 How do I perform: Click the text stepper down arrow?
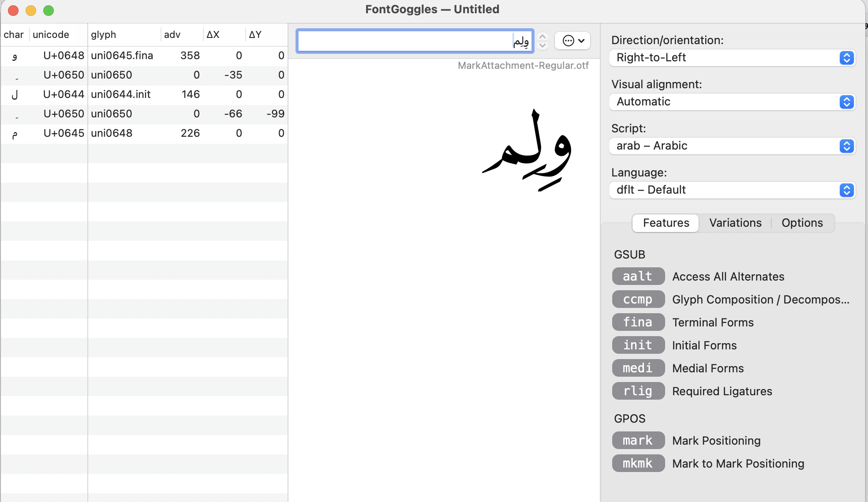click(542, 45)
